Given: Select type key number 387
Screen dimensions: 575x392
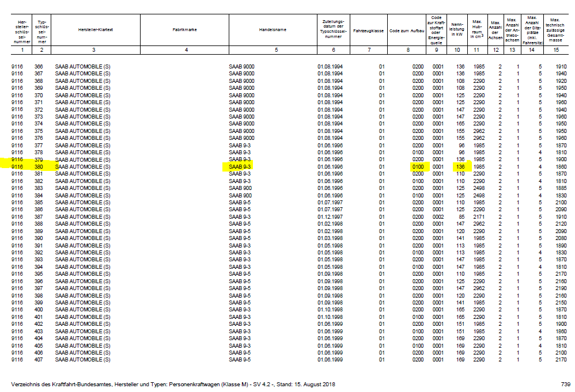Looking at the screenshot, I should point(39,217).
